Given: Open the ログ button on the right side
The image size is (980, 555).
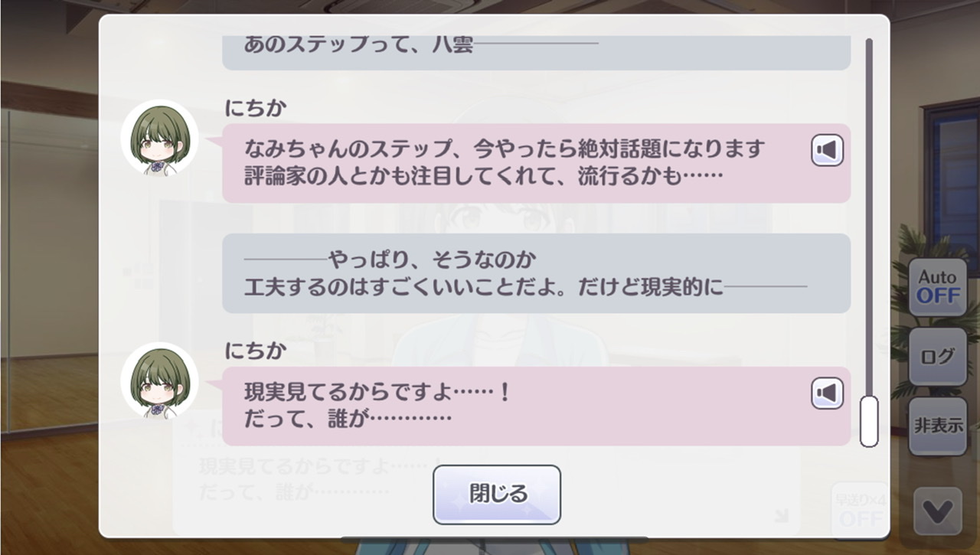Looking at the screenshot, I should (x=938, y=356).
